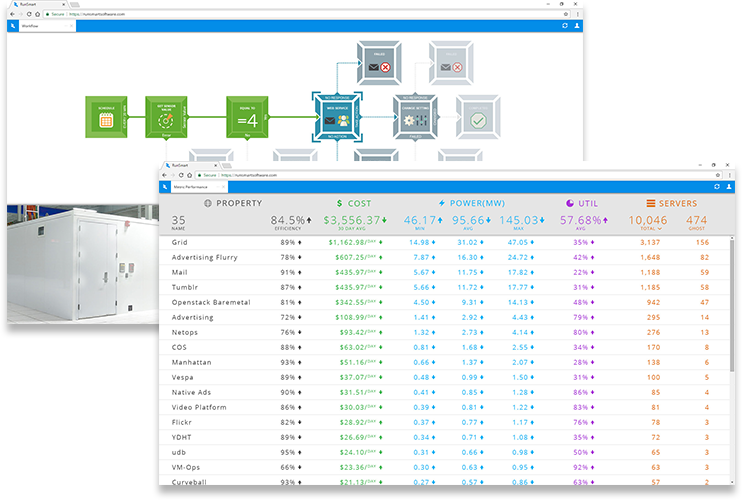
Task: Go home in the rear Workflow browser
Action: click(x=37, y=14)
